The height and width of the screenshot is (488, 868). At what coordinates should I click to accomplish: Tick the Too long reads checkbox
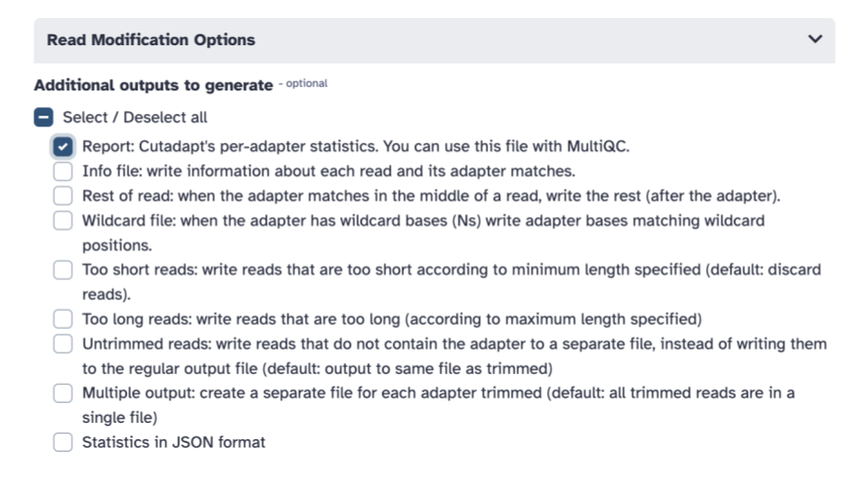[x=62, y=318]
